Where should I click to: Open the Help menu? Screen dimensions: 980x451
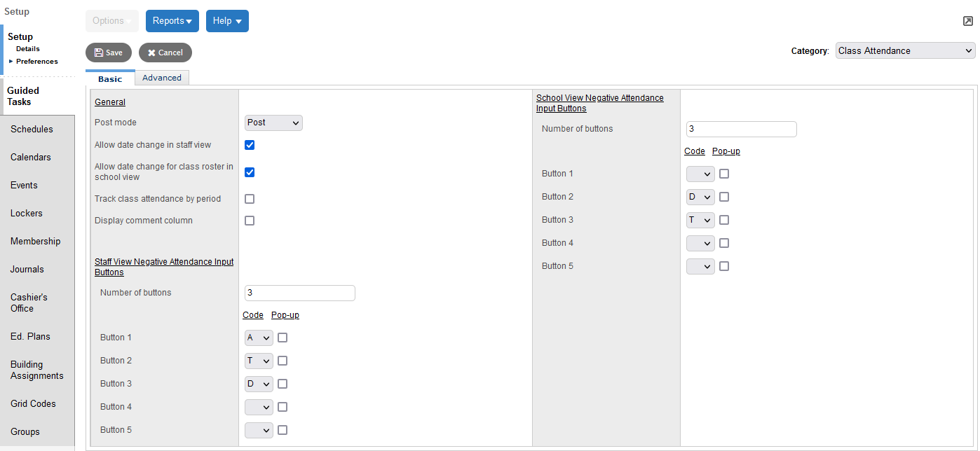(227, 21)
